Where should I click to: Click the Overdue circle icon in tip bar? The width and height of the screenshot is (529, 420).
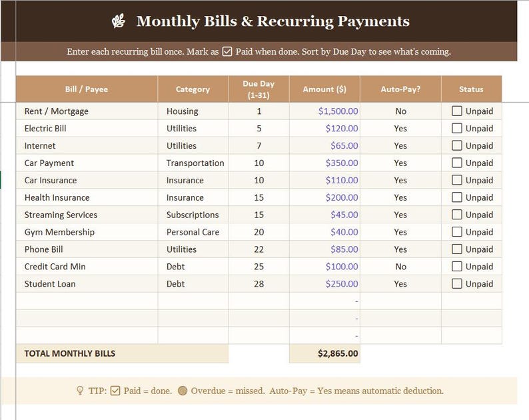click(183, 391)
